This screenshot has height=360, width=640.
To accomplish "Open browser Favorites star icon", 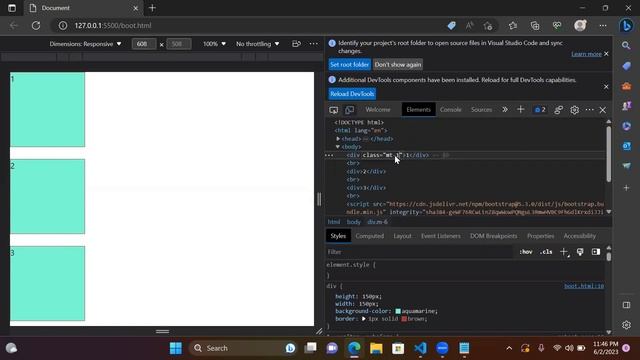I will pos(513,25).
